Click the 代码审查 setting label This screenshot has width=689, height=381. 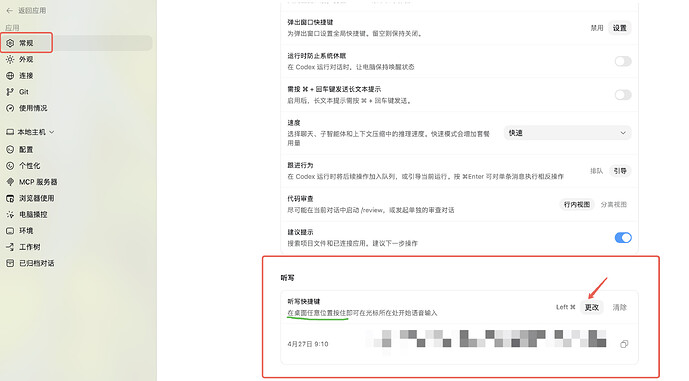tap(300, 199)
